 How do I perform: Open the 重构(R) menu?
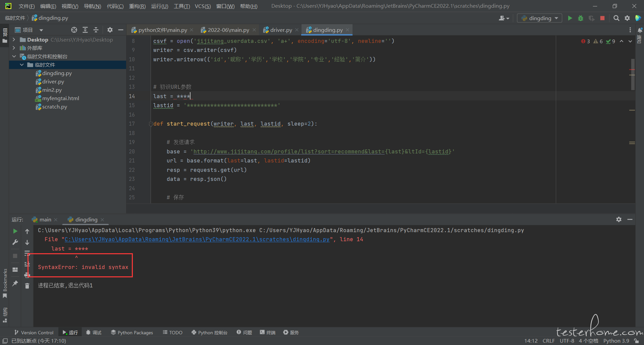coord(137,6)
